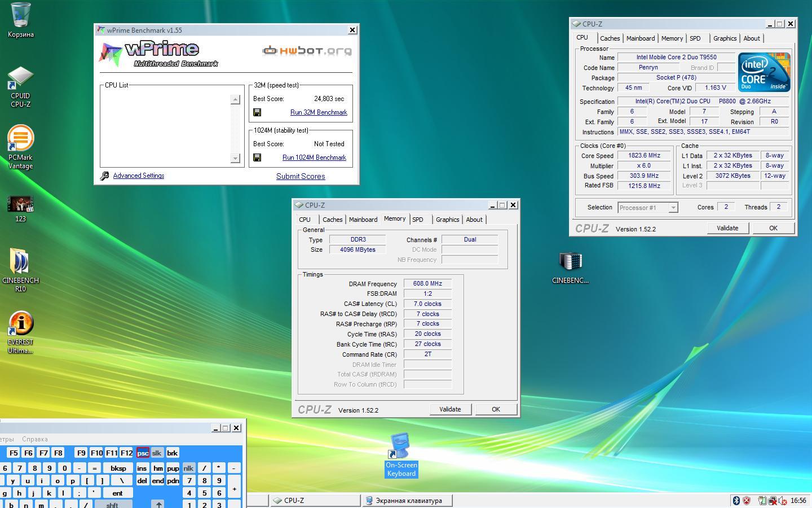The height and width of the screenshot is (508, 812).
Task: Click the Core Speed value 1823.6 MHz
Action: coord(644,155)
